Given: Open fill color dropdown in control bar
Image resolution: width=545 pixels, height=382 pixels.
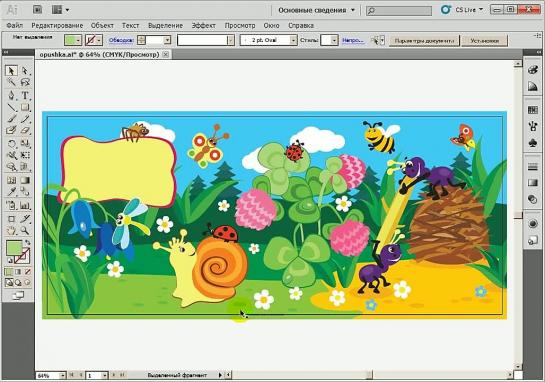Looking at the screenshot, I should click(78, 40).
